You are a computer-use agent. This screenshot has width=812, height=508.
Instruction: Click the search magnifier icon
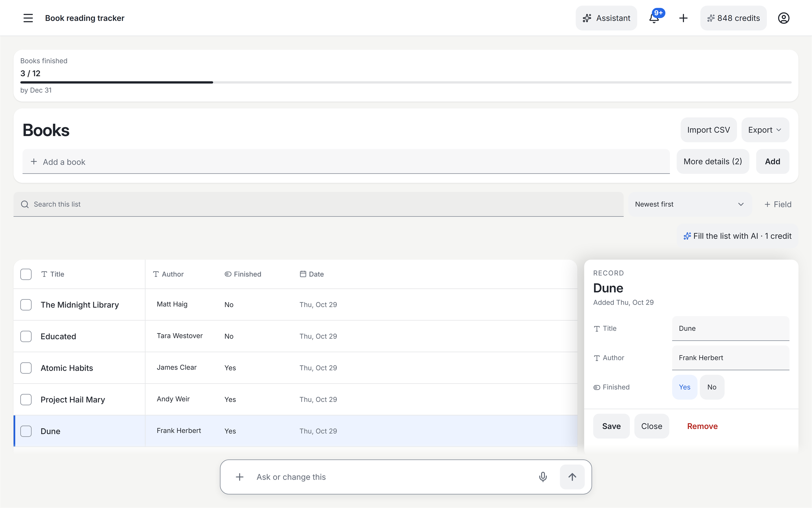(25, 204)
